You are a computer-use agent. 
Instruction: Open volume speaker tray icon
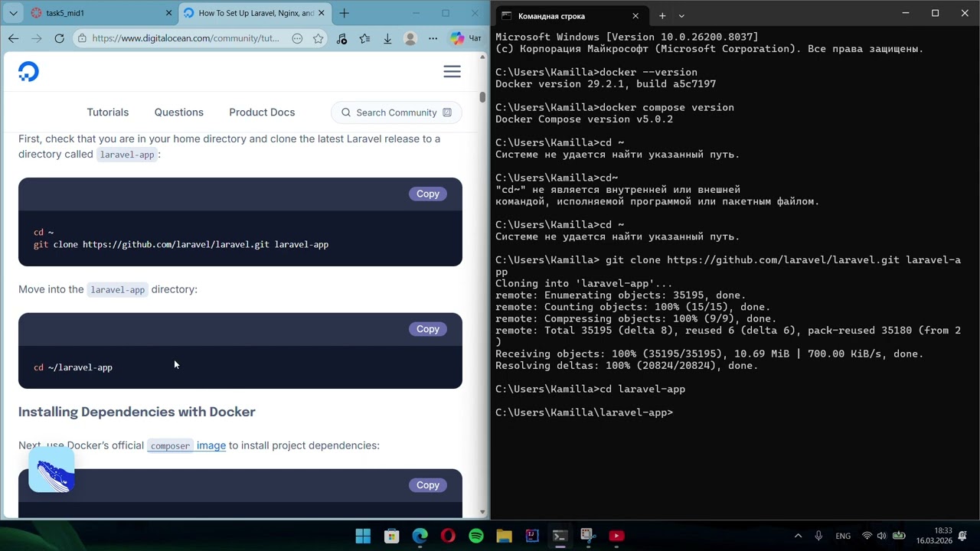pos(881,536)
